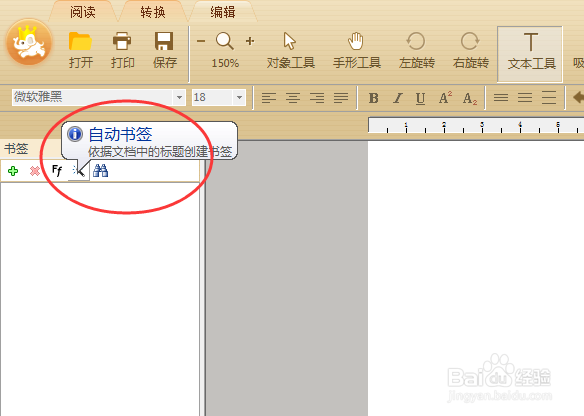This screenshot has height=416, width=584.
Task: Toggle italic formatting
Action: 398,98
